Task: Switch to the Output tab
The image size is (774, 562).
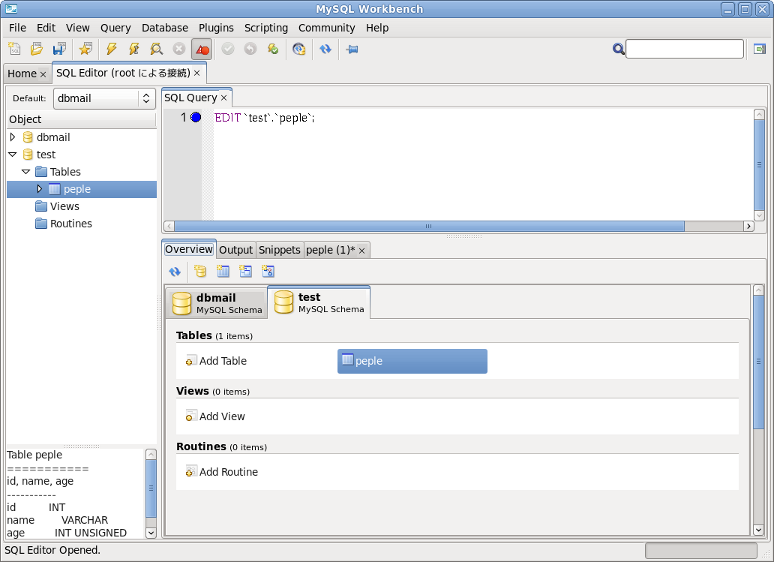Action: coord(236,250)
